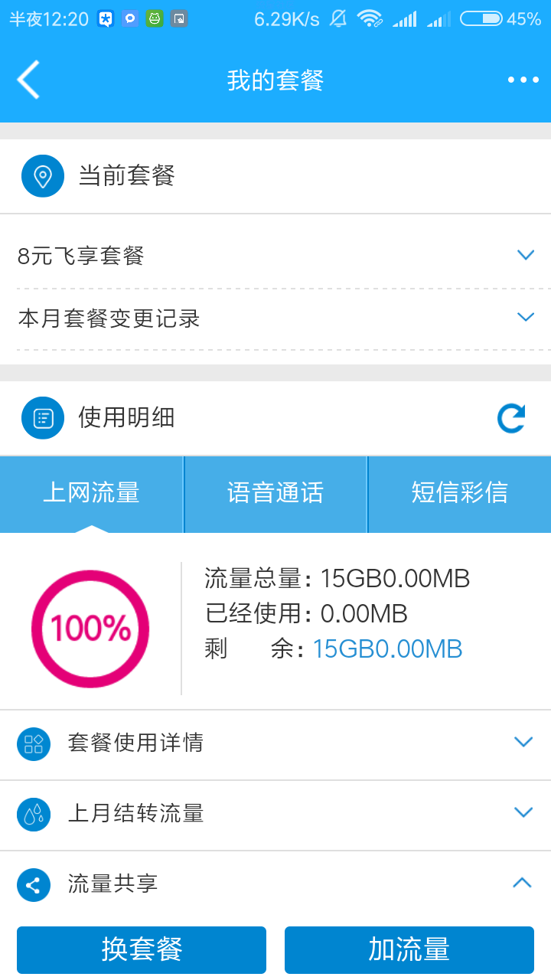The width and height of the screenshot is (551, 980).
Task: Expand 上月结转流量 section
Action: [523, 812]
